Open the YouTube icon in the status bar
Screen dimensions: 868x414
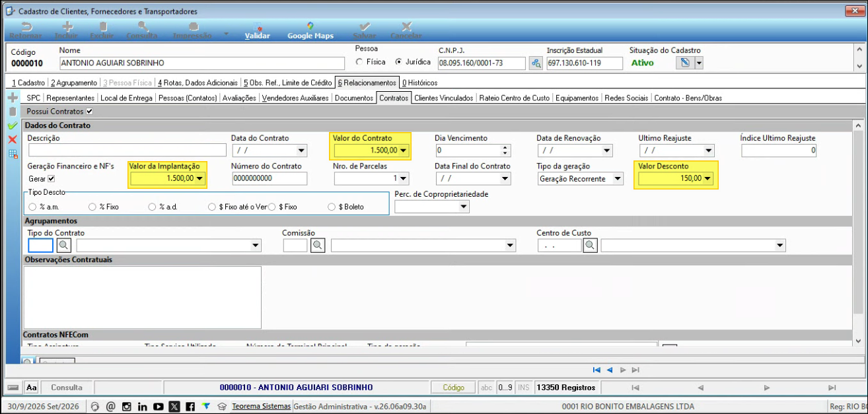158,407
